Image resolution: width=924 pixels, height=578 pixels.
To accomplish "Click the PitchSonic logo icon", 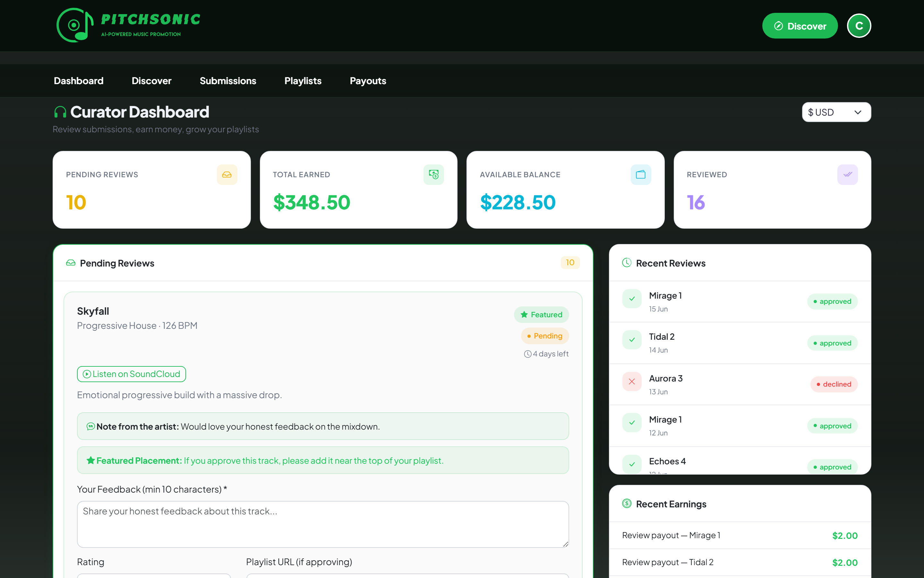I will [75, 25].
